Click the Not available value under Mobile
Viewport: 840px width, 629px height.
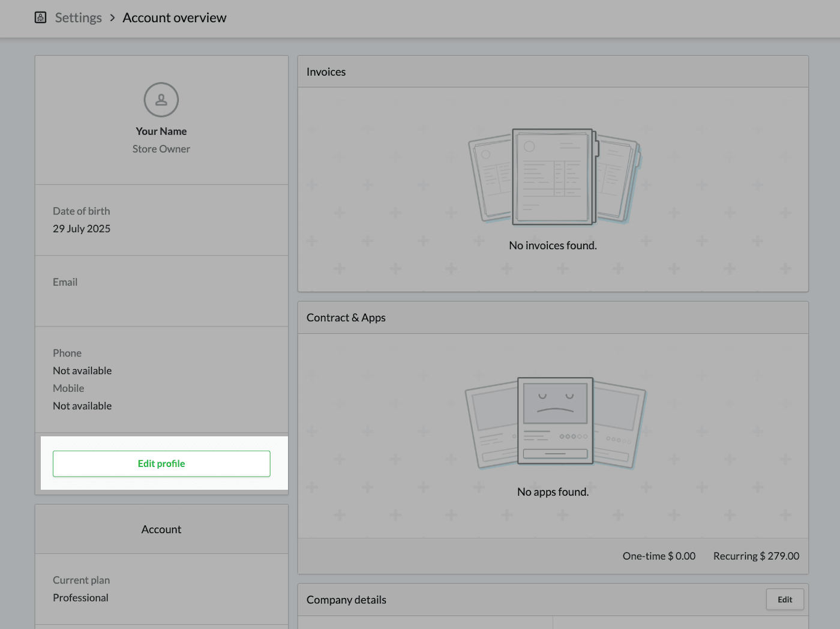point(82,406)
